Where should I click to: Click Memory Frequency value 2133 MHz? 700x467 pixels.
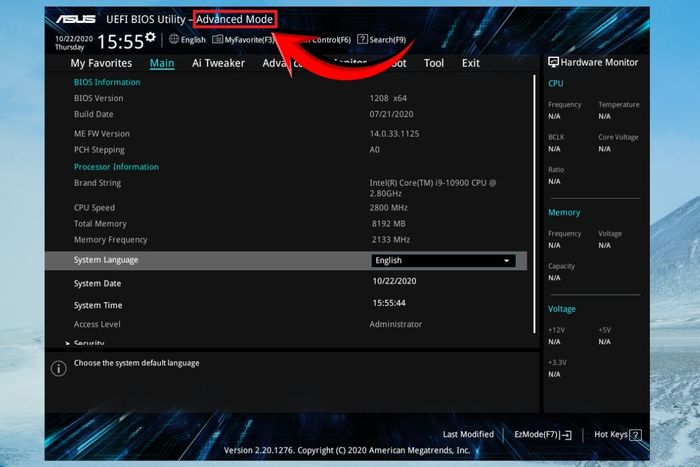(x=391, y=240)
